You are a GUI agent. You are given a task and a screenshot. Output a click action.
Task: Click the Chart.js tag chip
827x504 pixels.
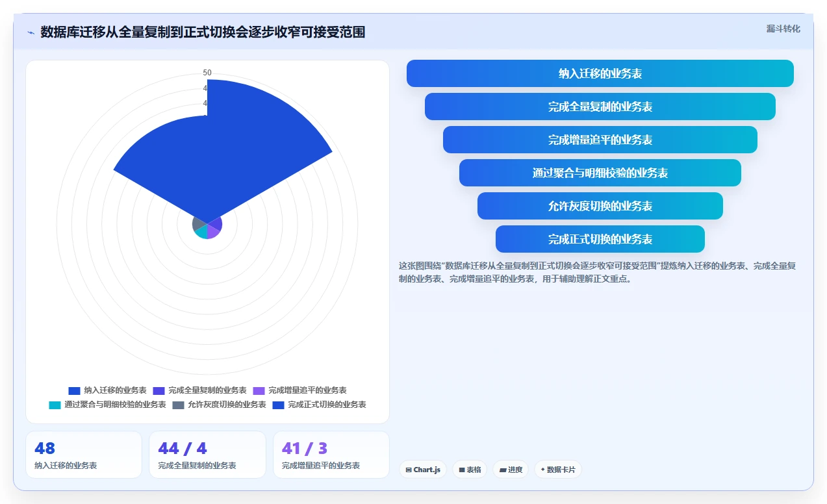click(x=422, y=470)
